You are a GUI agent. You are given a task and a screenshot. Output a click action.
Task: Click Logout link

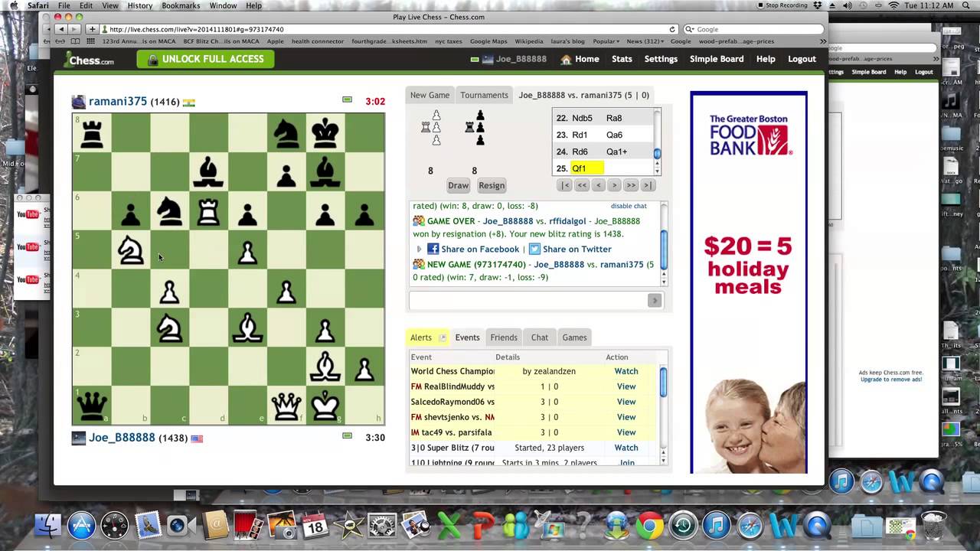coord(802,59)
